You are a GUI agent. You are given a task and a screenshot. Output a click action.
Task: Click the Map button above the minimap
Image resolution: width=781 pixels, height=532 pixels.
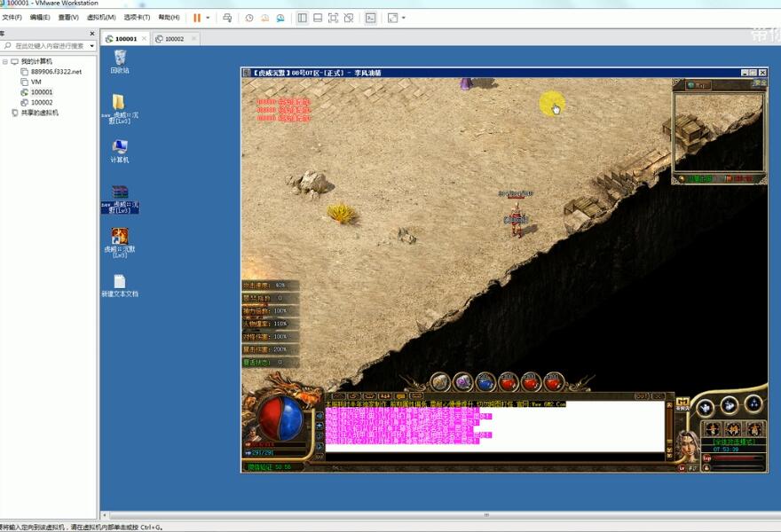tap(698, 85)
